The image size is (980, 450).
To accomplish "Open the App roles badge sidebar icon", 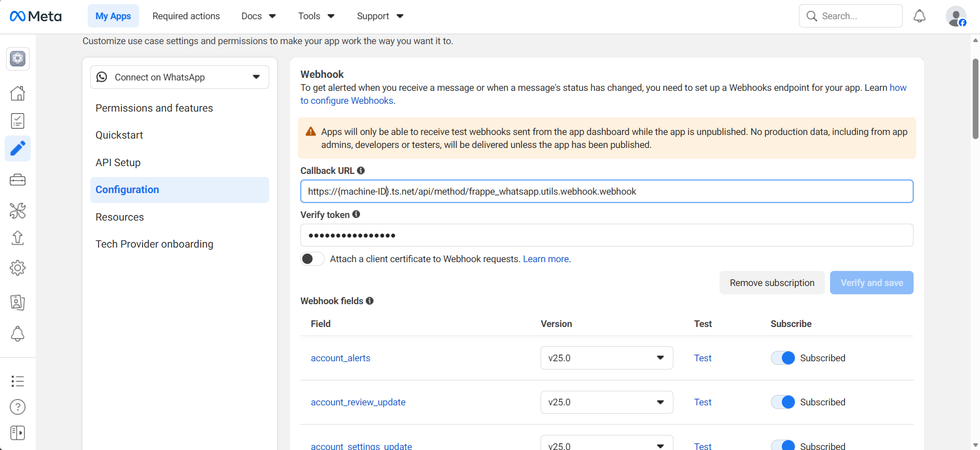I will click(x=18, y=302).
